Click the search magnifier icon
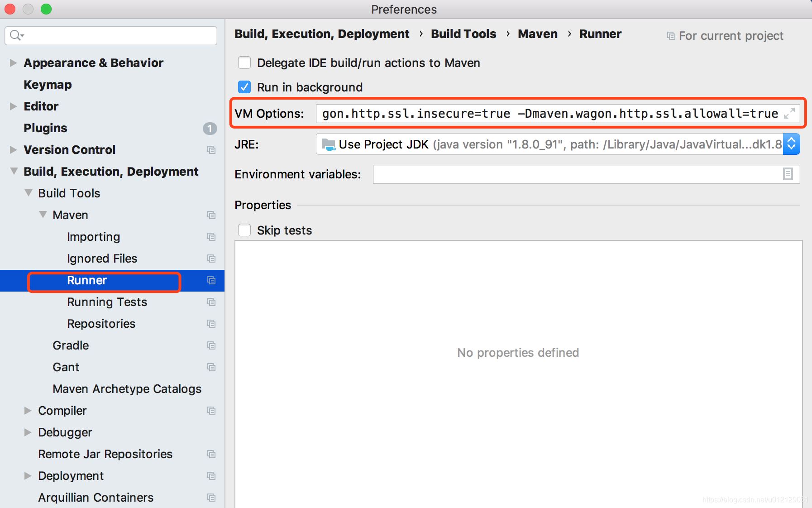The image size is (812, 508). coord(16,35)
